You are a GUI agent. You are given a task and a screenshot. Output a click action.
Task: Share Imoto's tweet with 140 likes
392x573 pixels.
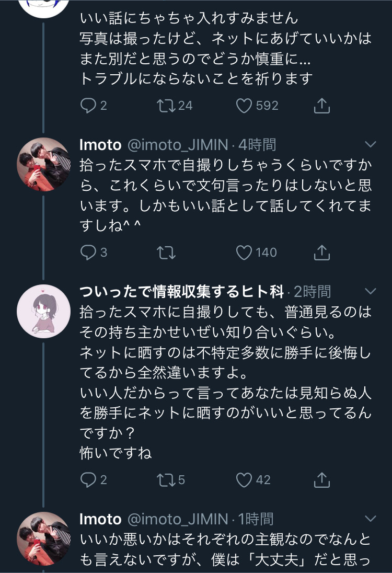[x=322, y=253]
